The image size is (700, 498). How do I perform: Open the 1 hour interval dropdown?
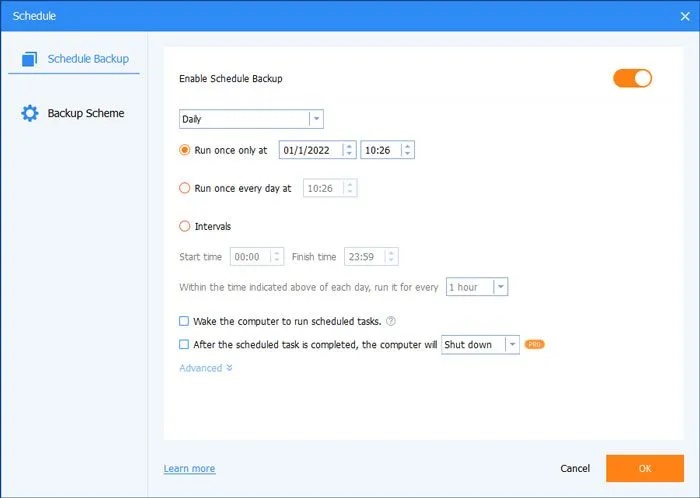coord(477,287)
